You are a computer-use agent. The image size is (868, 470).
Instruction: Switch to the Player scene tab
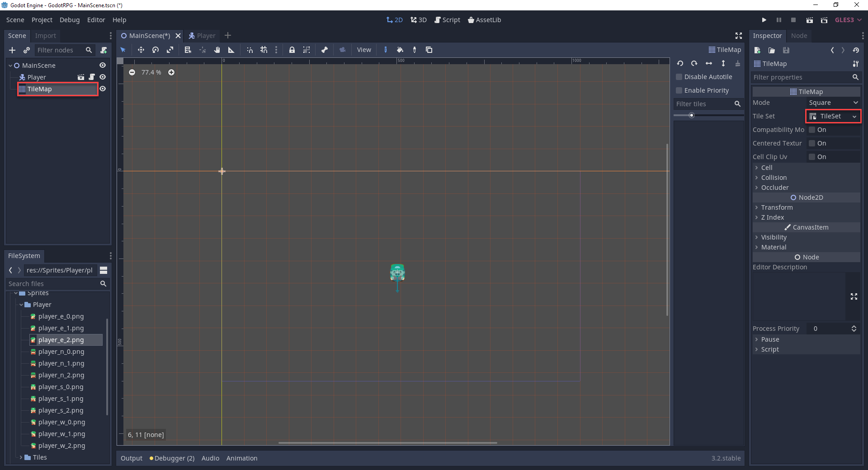click(202, 36)
